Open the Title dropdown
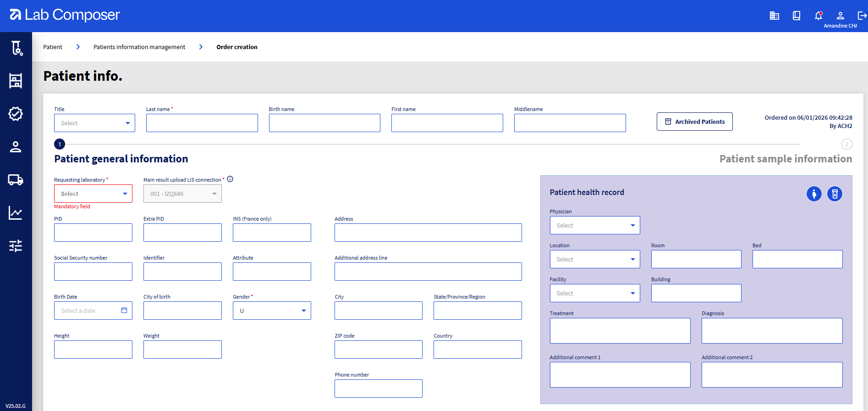 pos(94,123)
